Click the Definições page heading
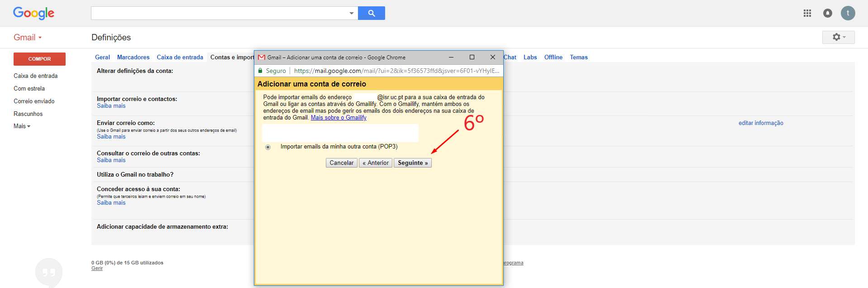Image resolution: width=868 pixels, height=288 pixels. coord(111,38)
